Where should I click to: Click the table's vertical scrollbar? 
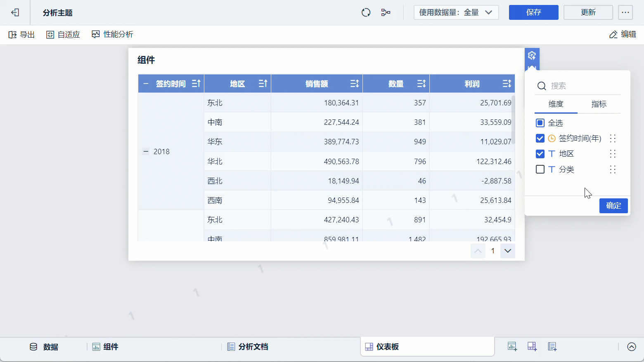click(x=513, y=120)
